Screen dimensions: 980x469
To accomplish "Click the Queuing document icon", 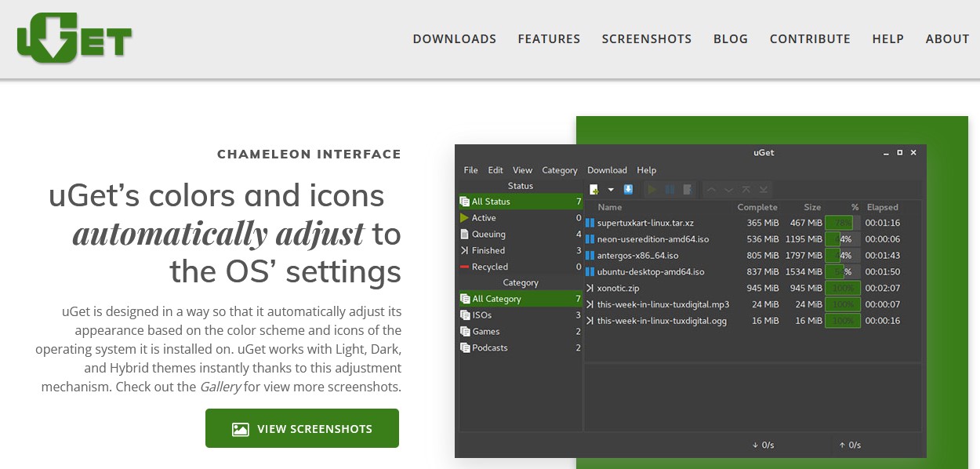I will pyautogui.click(x=465, y=234).
